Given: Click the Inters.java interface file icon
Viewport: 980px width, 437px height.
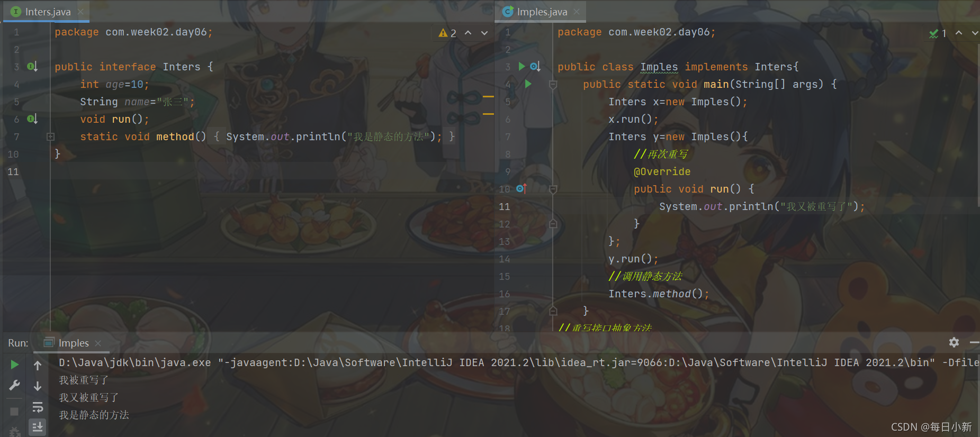Looking at the screenshot, I should 16,11.
